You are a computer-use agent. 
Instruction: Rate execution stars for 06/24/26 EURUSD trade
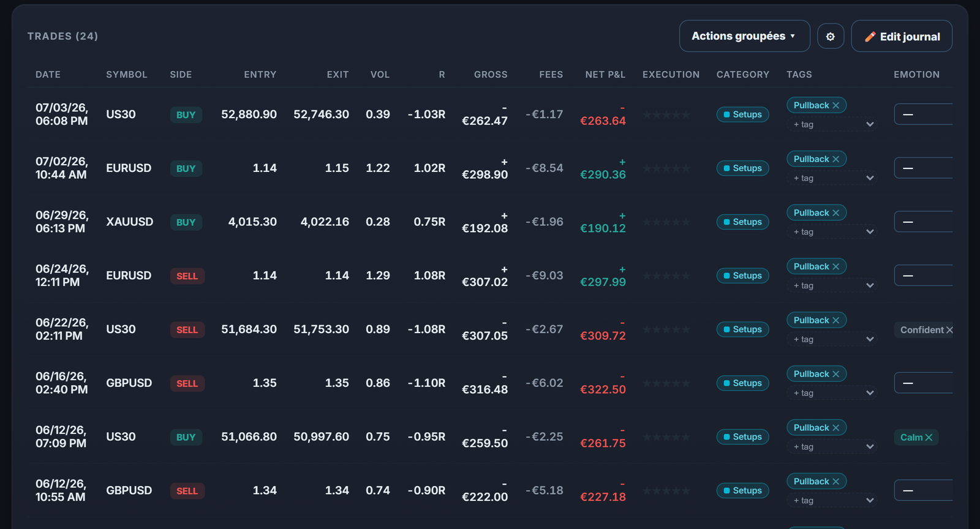pyautogui.click(x=666, y=276)
